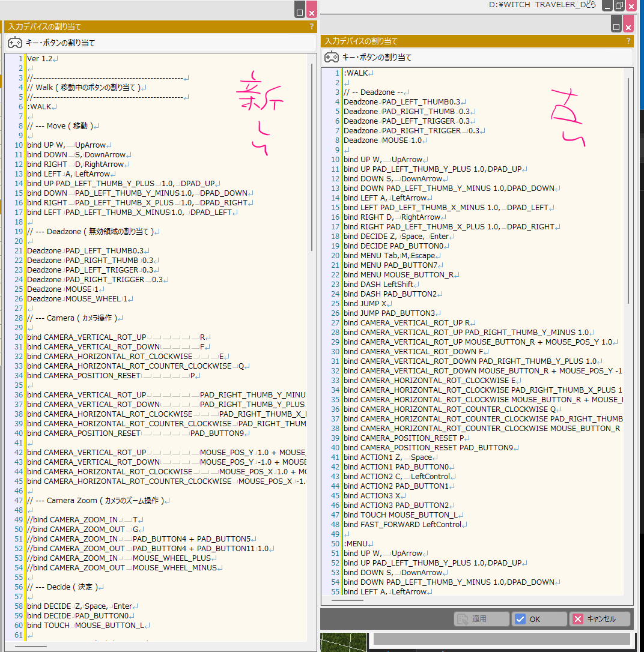Open help '?' in the right window header

(628, 41)
